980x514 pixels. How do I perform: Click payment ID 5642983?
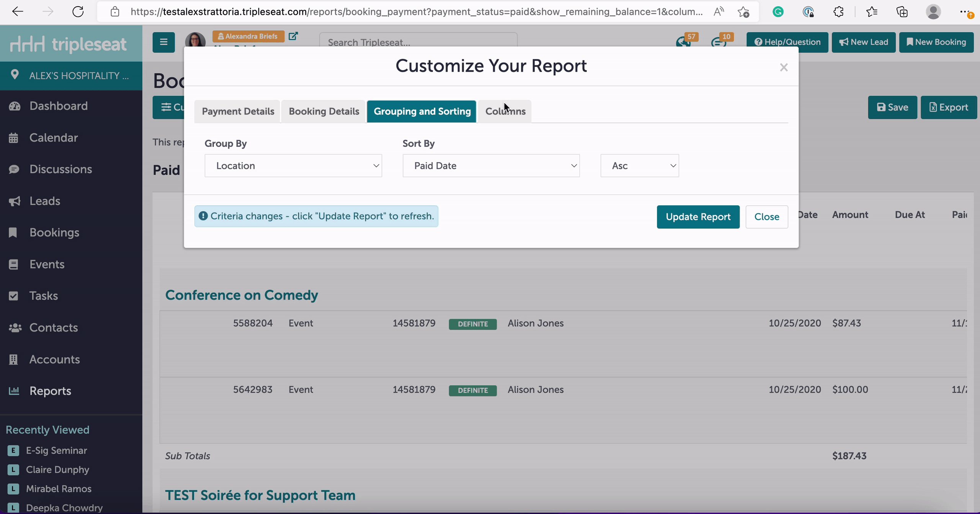[253, 390]
